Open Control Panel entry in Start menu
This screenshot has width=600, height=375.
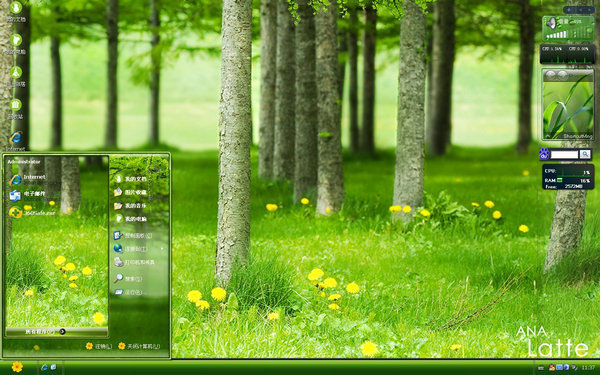click(x=133, y=235)
